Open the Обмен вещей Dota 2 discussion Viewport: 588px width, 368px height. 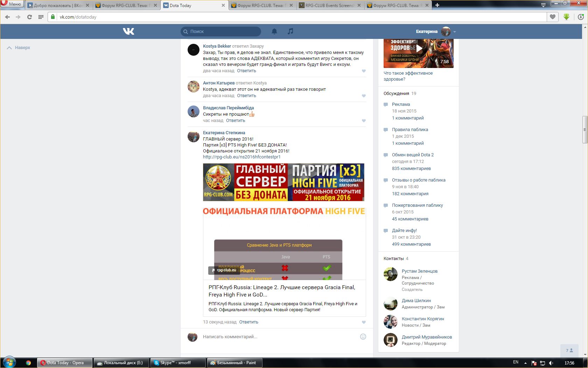413,155
